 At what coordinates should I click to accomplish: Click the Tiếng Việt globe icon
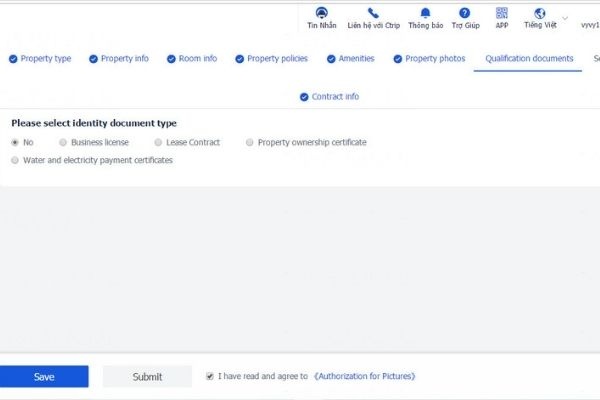(x=540, y=13)
